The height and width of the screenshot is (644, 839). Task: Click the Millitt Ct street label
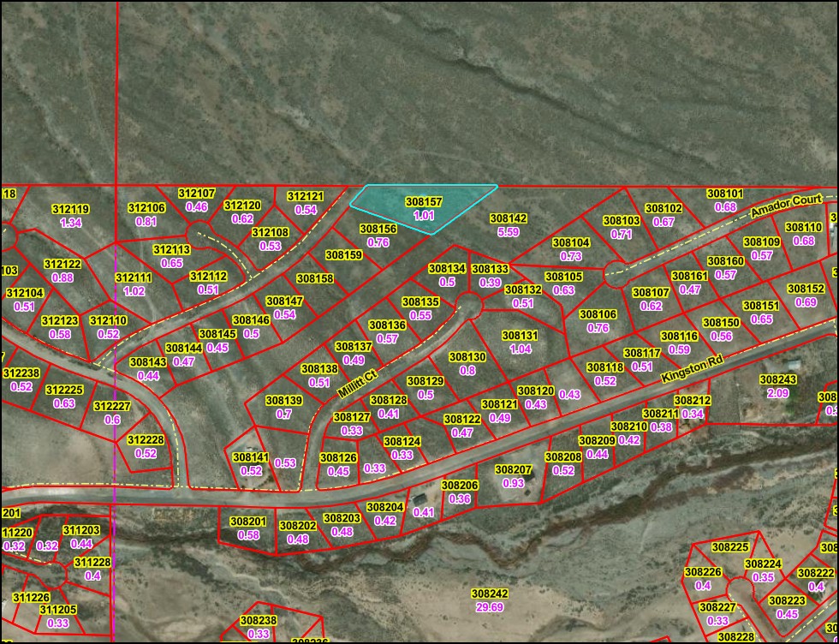click(x=358, y=382)
